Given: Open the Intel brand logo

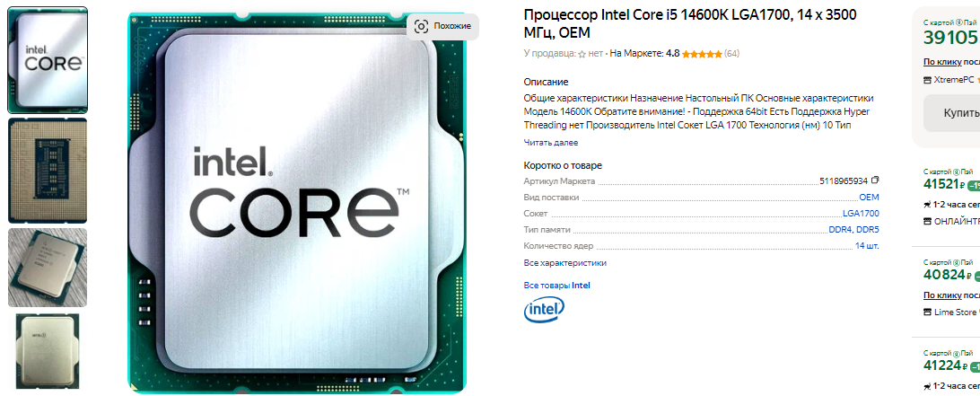Looking at the screenshot, I should point(544,310).
